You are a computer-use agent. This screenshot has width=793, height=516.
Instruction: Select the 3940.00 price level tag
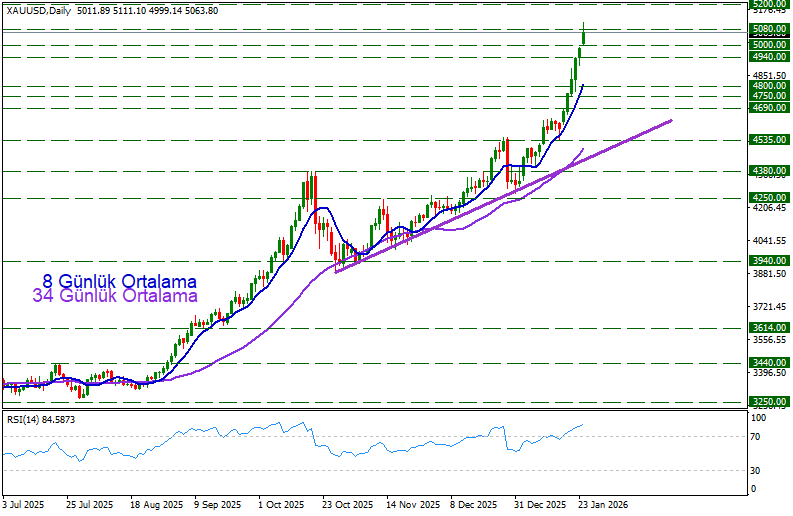(x=769, y=261)
